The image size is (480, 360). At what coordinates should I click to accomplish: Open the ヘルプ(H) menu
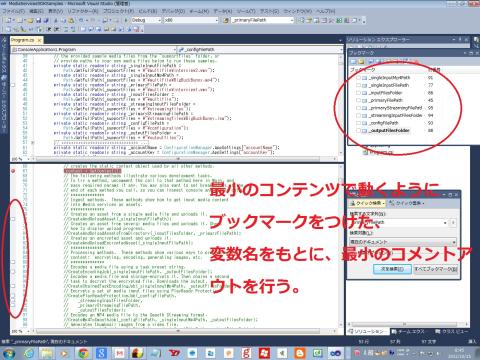point(325,11)
